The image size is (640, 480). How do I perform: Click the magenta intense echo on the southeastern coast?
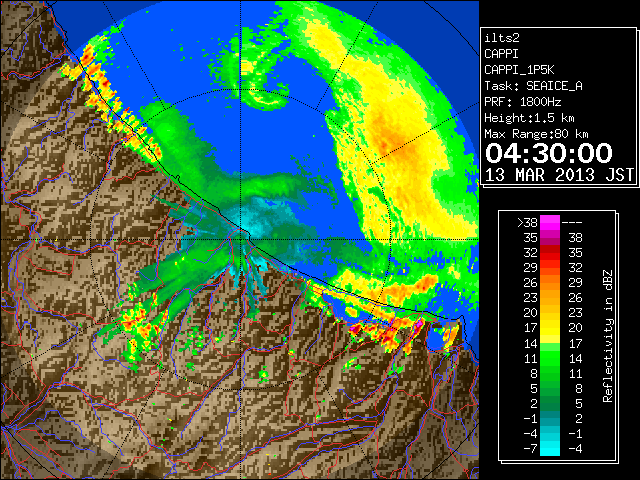click(x=418, y=324)
